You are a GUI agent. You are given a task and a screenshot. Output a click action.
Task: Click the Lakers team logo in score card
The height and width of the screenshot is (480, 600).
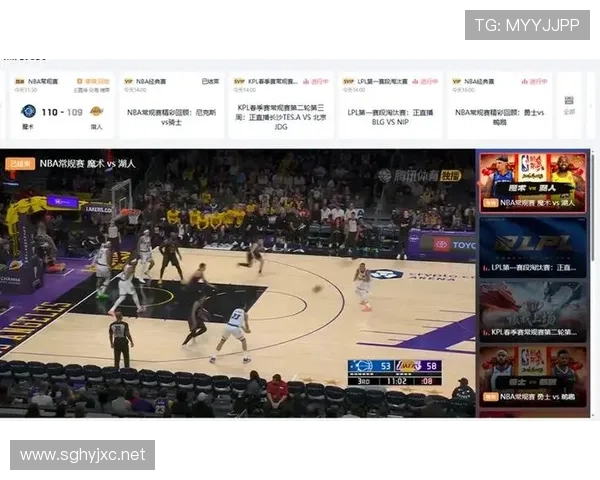pos(96,111)
